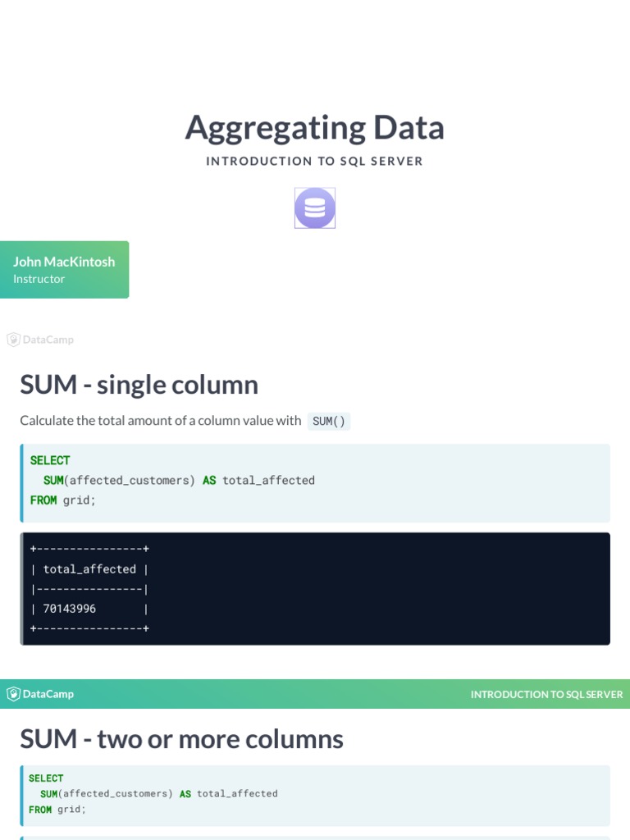Click the sentence starting "Calculate the total amount"
The width and height of the screenshot is (630, 840).
[161, 421]
